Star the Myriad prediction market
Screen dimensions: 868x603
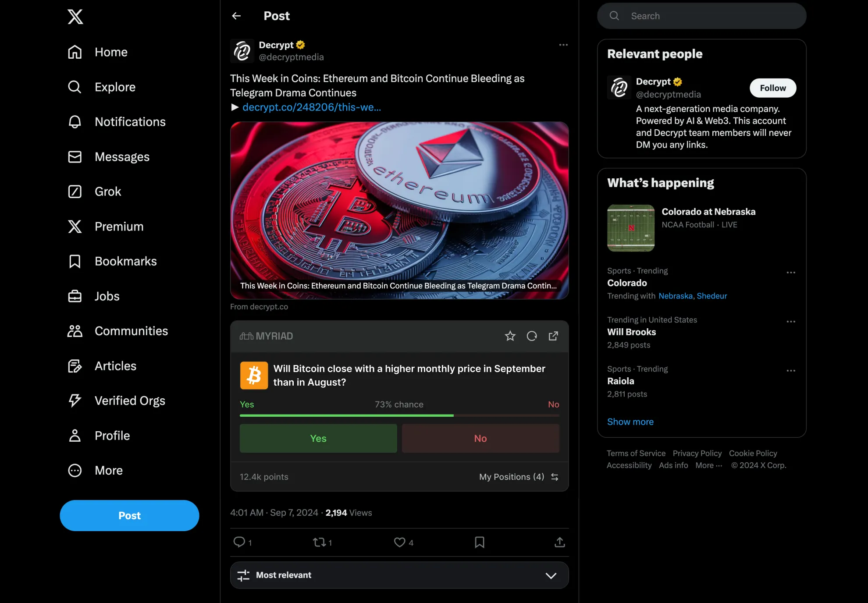[510, 336]
